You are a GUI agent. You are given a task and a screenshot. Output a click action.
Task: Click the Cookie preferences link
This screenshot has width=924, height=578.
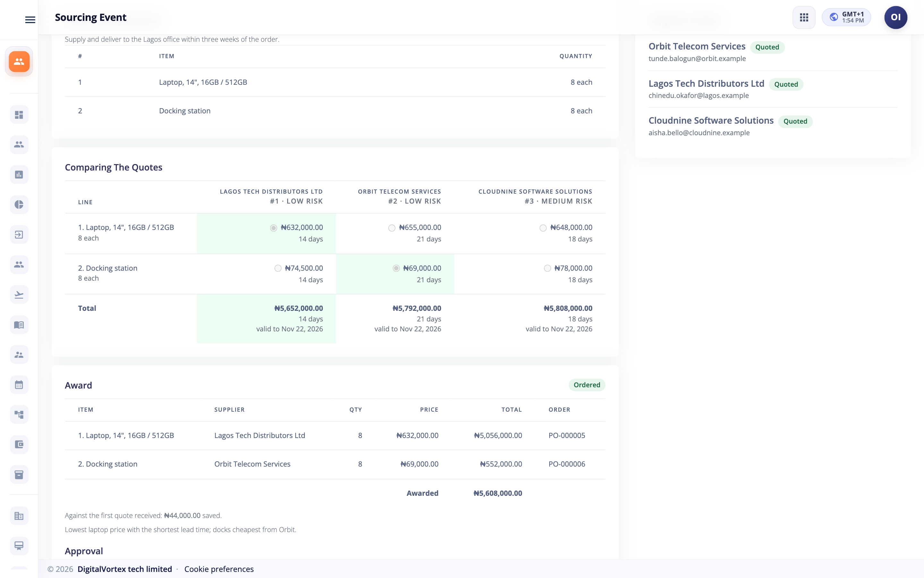[x=219, y=569]
